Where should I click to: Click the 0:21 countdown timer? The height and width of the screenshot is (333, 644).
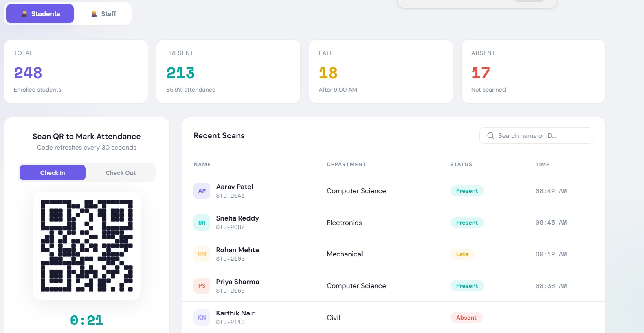[x=87, y=320]
